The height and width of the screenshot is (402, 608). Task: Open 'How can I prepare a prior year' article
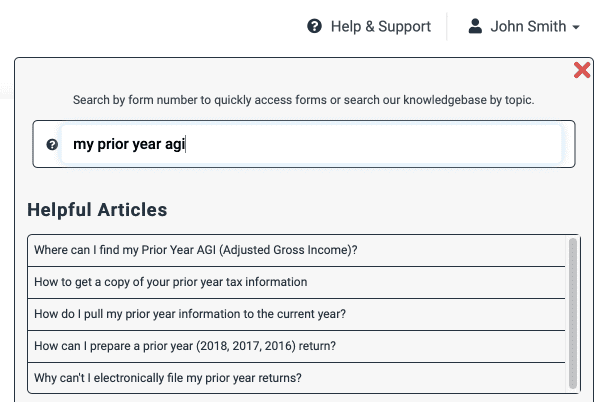pyautogui.click(x=296, y=346)
